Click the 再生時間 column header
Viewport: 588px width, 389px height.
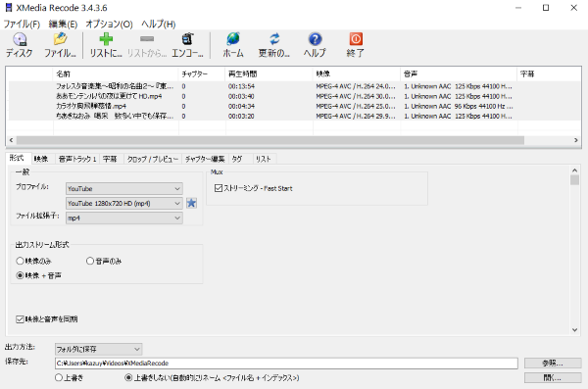pyautogui.click(x=269, y=73)
